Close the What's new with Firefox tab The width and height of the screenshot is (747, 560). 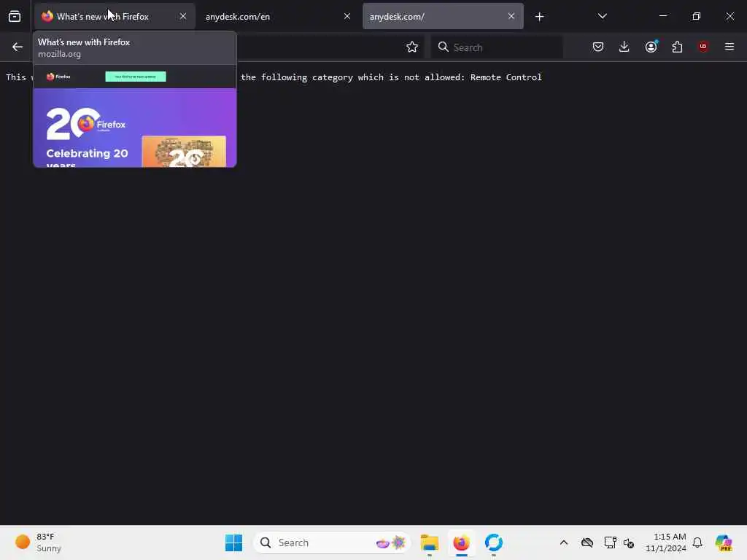[x=183, y=16]
